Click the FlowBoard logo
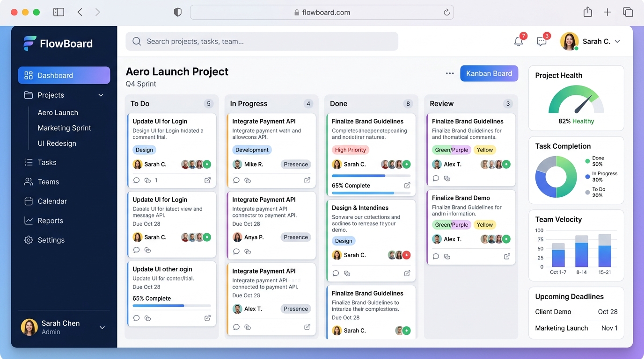Screen dimensions: 644x359 (58, 43)
